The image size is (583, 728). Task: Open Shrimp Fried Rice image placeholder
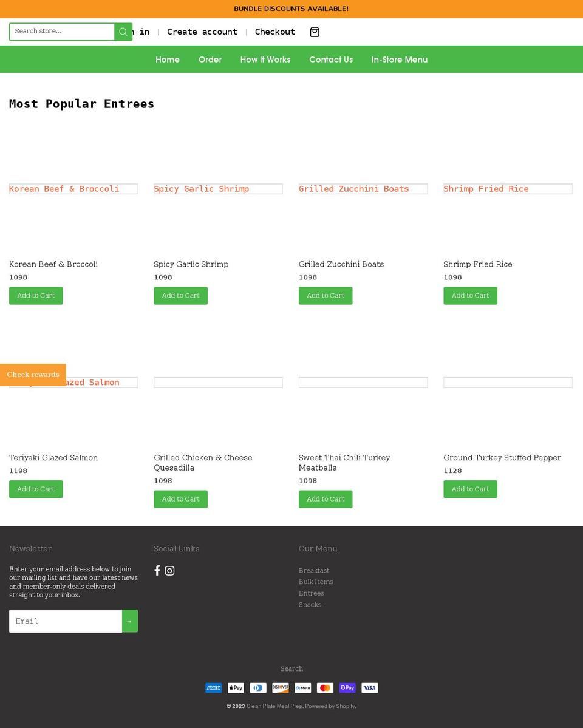click(508, 189)
